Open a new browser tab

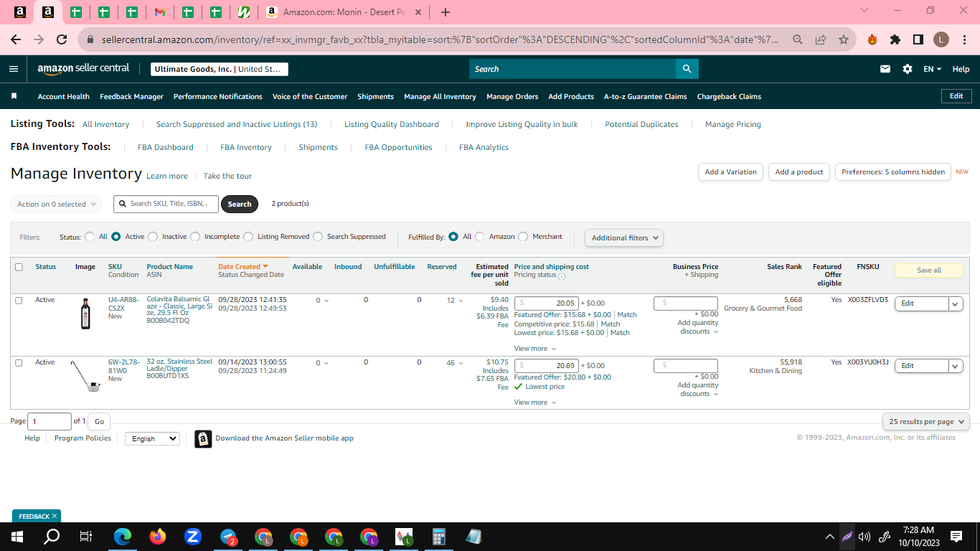(x=446, y=12)
